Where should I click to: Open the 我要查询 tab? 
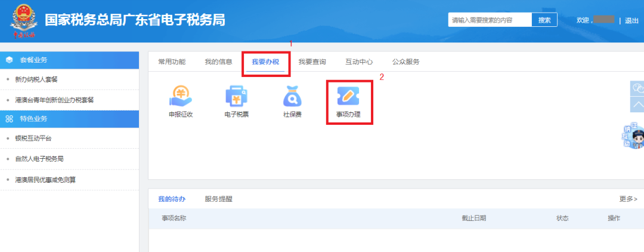(312, 62)
